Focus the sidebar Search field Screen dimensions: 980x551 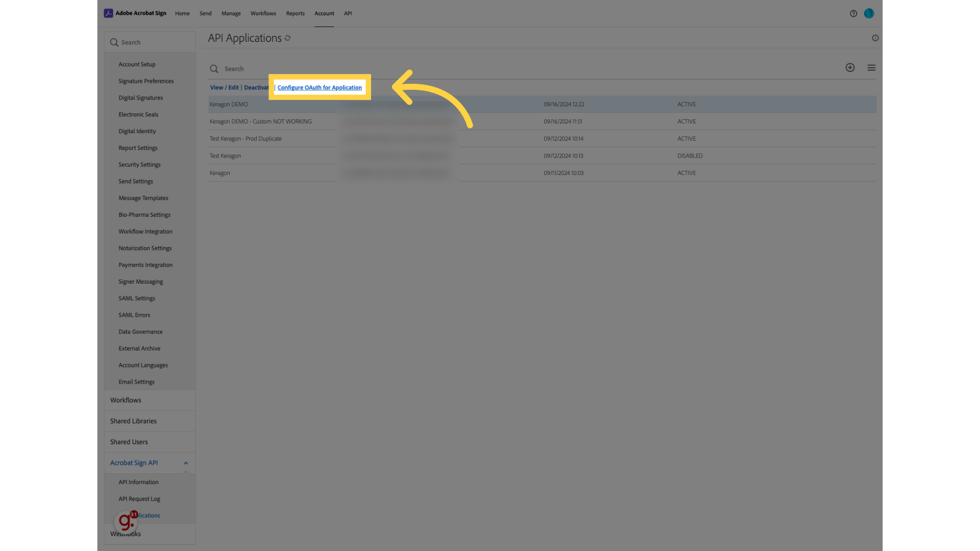tap(150, 42)
